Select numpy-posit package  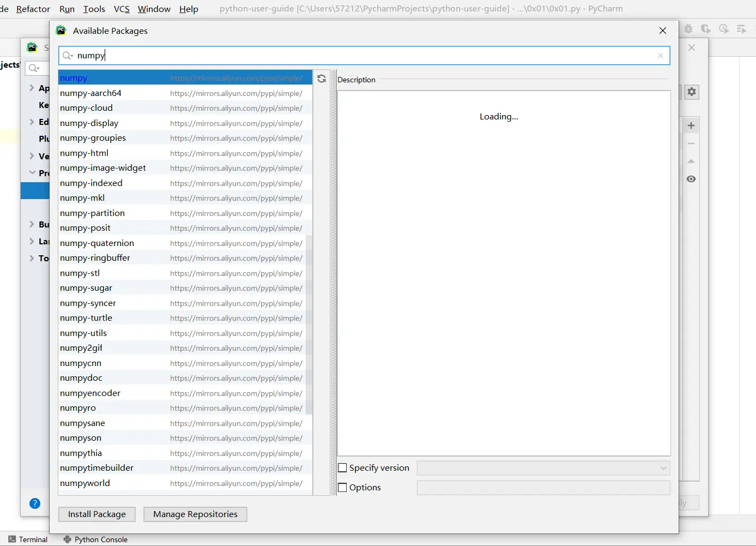click(185, 228)
